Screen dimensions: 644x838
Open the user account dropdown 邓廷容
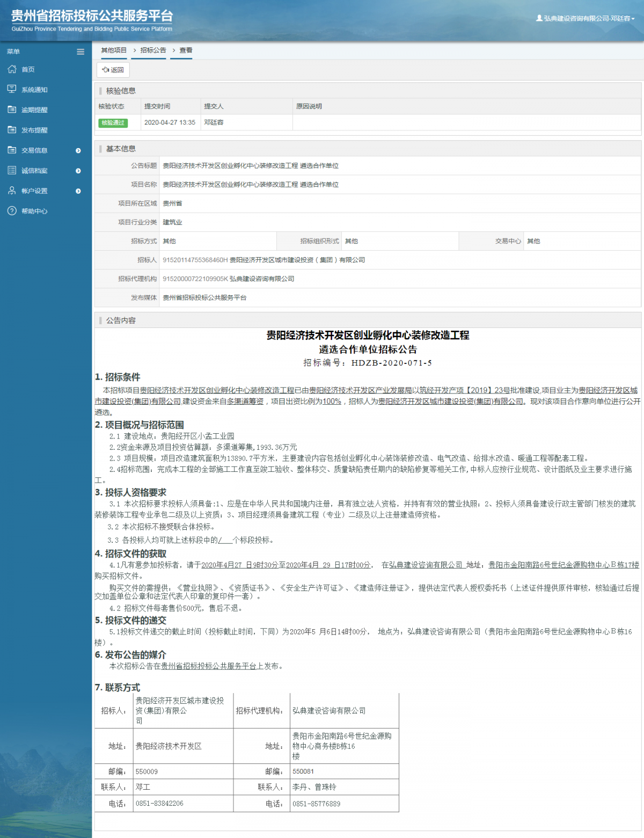coord(586,18)
